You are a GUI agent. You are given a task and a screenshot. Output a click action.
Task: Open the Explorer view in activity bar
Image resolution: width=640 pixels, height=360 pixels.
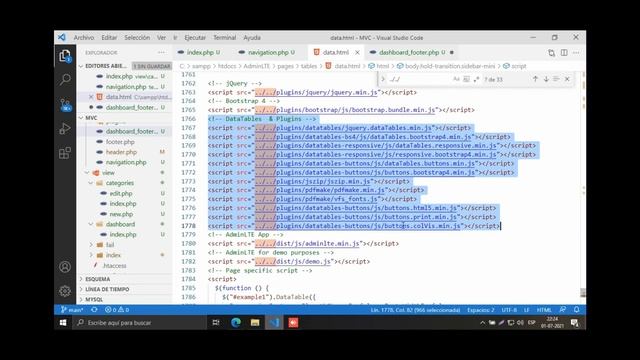65,56
